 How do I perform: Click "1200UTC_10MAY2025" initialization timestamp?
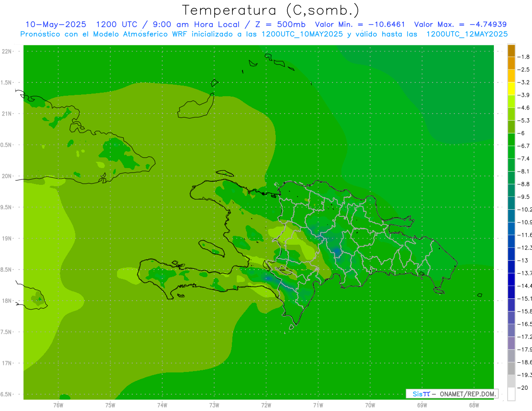tap(302, 34)
